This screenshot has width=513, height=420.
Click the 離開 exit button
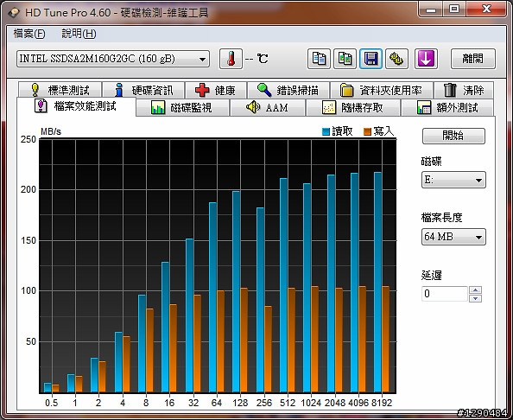coord(472,59)
